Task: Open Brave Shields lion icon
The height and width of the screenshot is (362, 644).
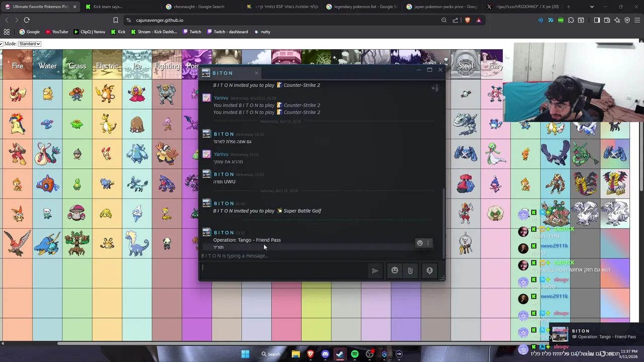Action: [467, 20]
